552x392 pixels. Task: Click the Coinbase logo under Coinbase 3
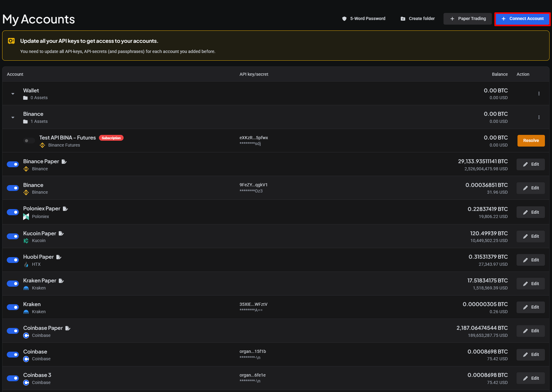click(x=26, y=383)
